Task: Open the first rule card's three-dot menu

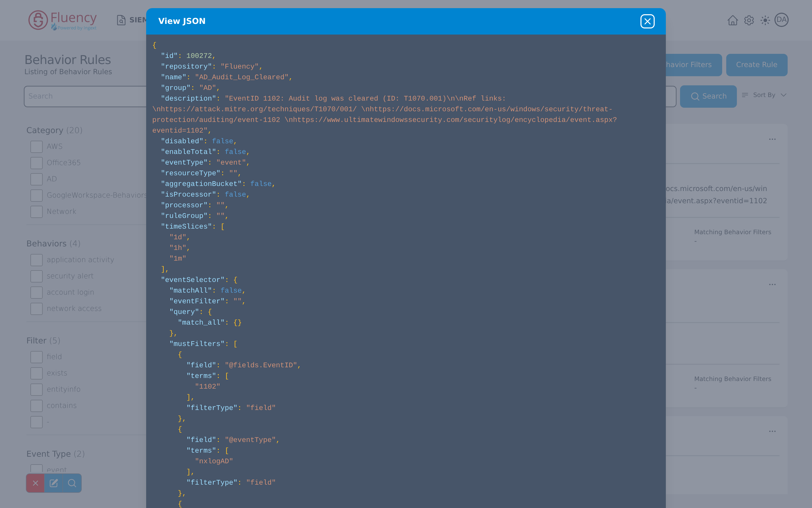Action: 772,139
